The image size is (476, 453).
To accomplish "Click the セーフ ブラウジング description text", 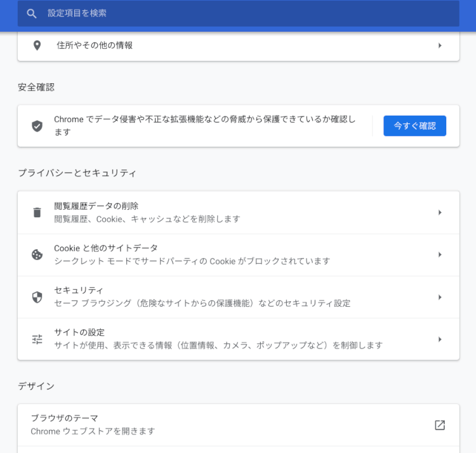I will (202, 303).
